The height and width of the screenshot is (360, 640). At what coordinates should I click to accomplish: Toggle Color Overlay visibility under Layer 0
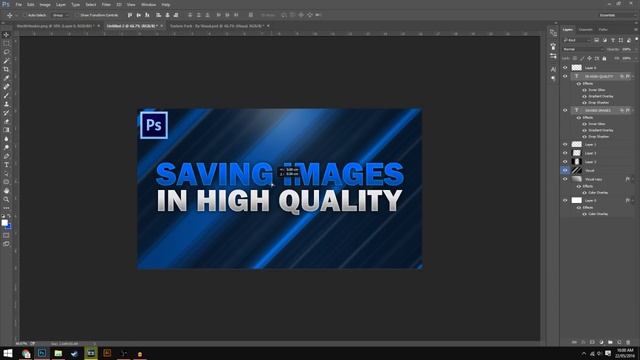pos(584,214)
